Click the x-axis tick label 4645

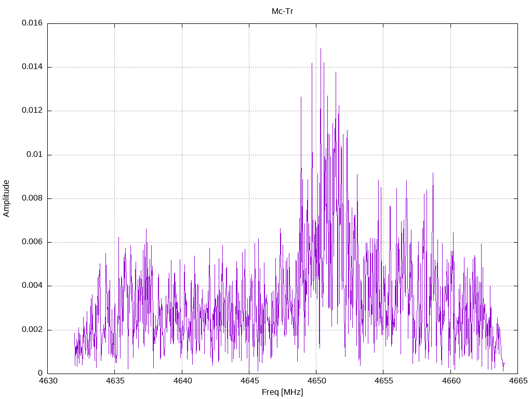click(x=249, y=381)
